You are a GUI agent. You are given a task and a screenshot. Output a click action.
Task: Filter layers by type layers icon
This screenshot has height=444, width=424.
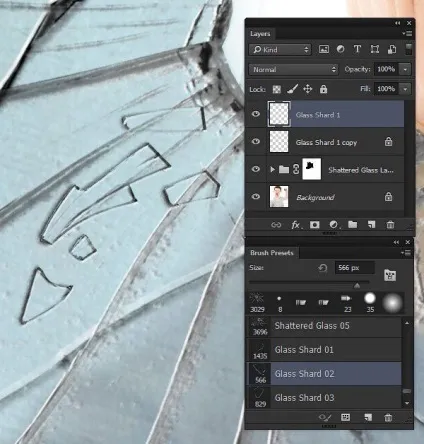click(357, 49)
